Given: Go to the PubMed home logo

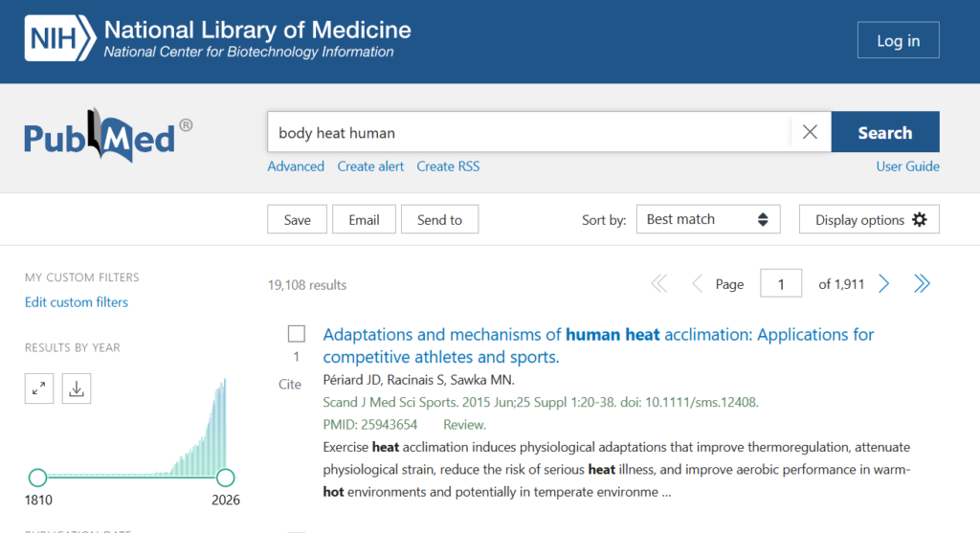Looking at the screenshot, I should click(108, 135).
